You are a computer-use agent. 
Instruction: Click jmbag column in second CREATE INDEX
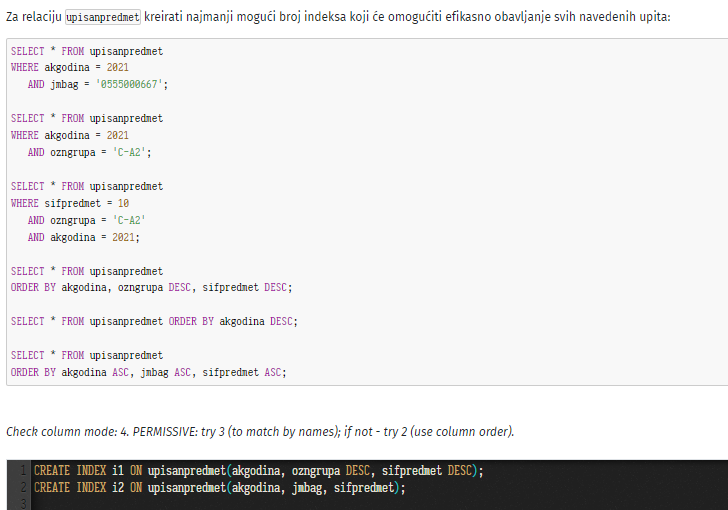tap(306, 488)
